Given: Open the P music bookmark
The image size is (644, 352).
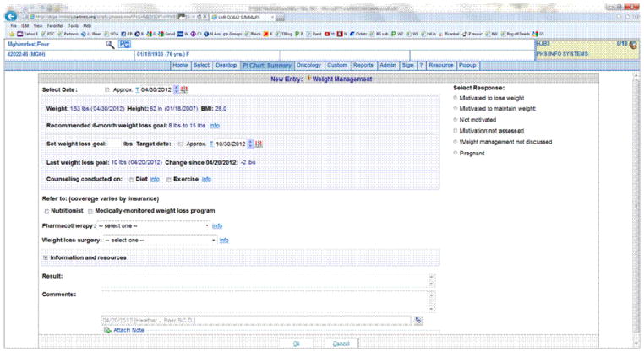Looking at the screenshot, I should tap(473, 34).
